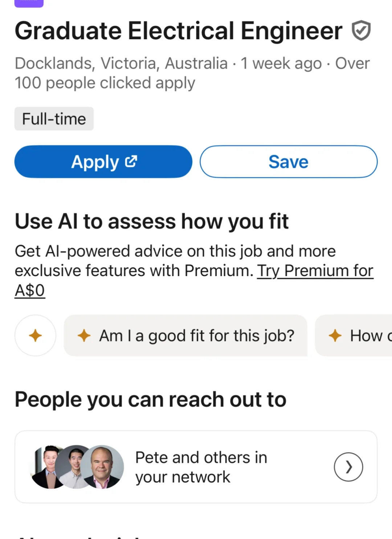This screenshot has height=539, width=392.
Task: Click sparkle icon in good fit chip
Action: point(84,335)
